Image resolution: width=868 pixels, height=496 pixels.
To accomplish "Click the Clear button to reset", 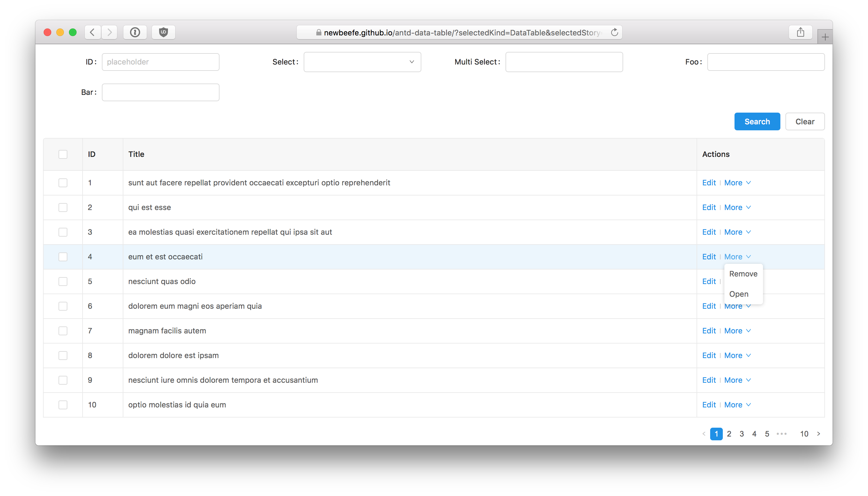I will pyautogui.click(x=805, y=121).
